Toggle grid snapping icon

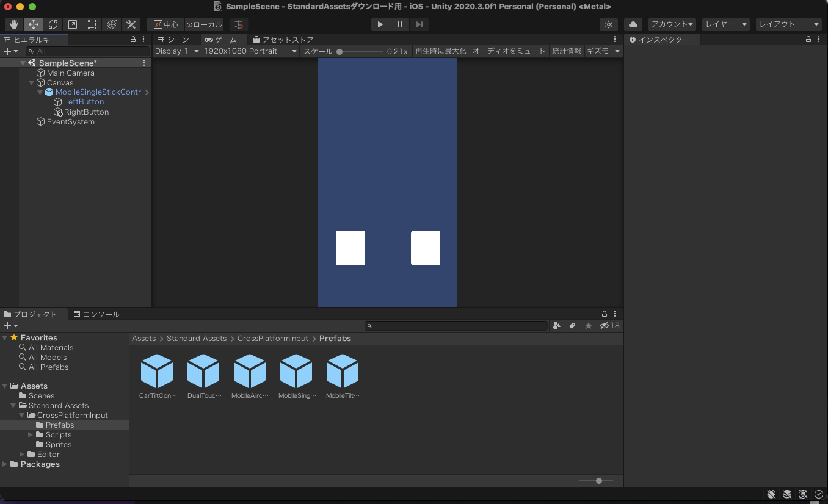[x=239, y=24]
